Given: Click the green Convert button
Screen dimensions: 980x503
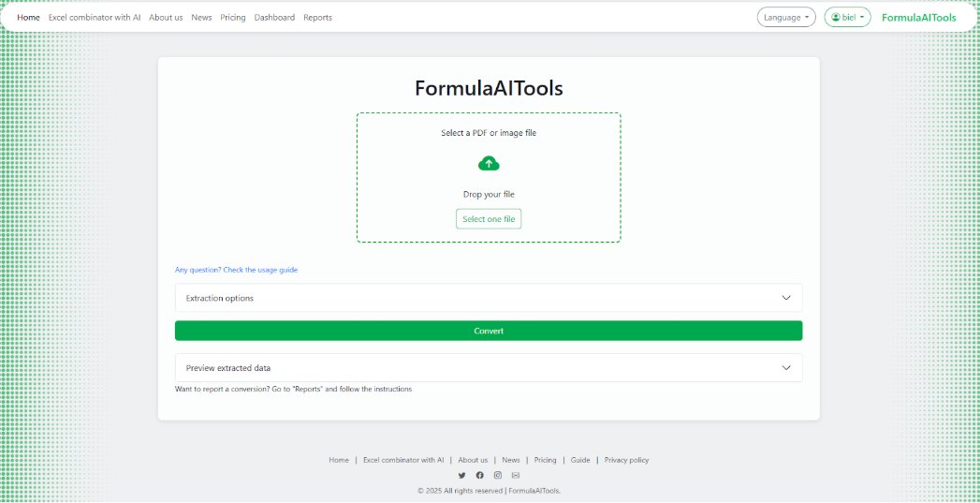Looking at the screenshot, I should coord(489,331).
